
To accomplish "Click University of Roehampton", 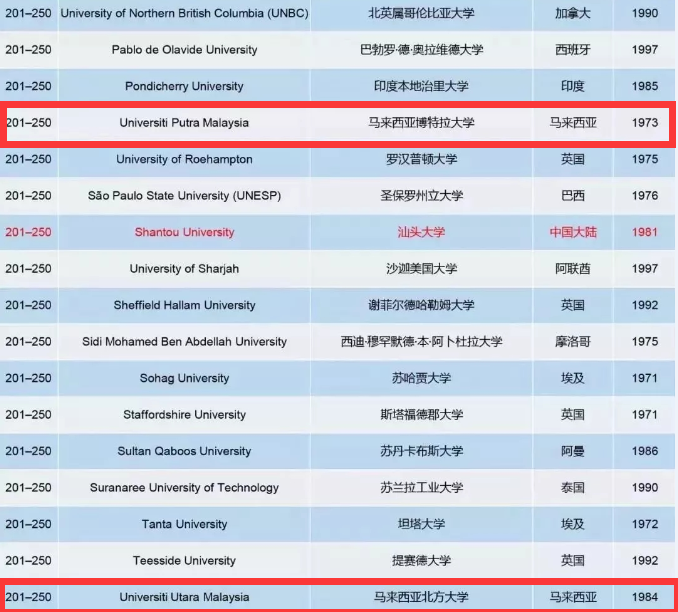I will [x=185, y=159].
